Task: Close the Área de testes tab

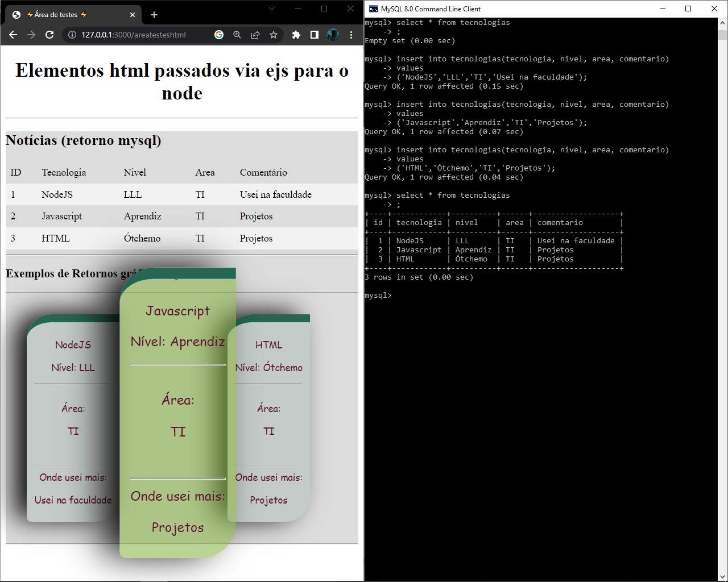Action: (x=133, y=15)
